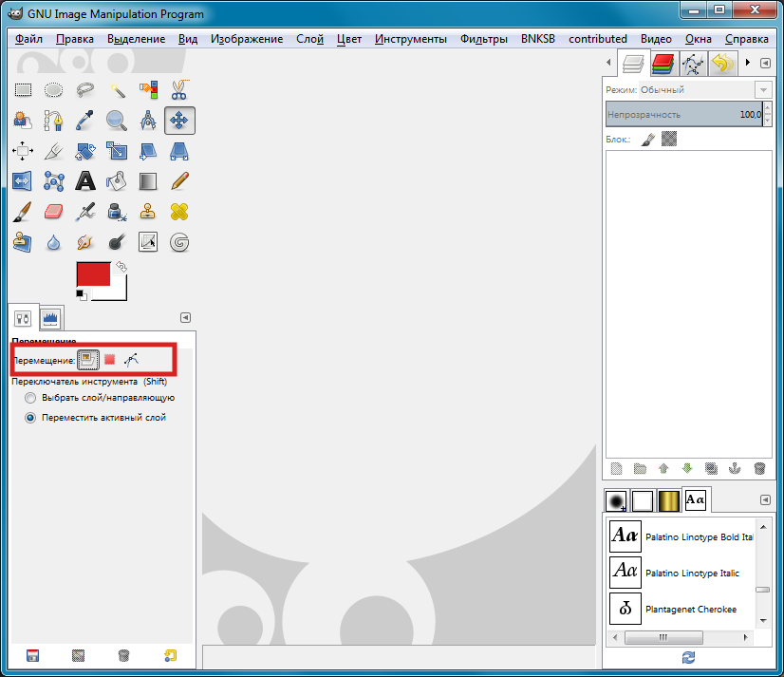
Task: Select the Dodge/Burn tool
Action: (117, 243)
